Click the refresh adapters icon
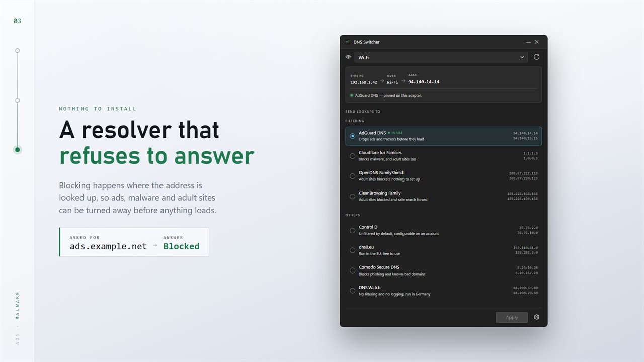644x362 pixels. pos(537,57)
